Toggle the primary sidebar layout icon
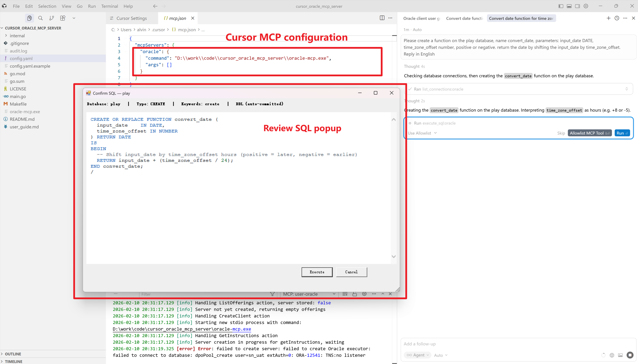The height and width of the screenshot is (364, 638). 561,6
